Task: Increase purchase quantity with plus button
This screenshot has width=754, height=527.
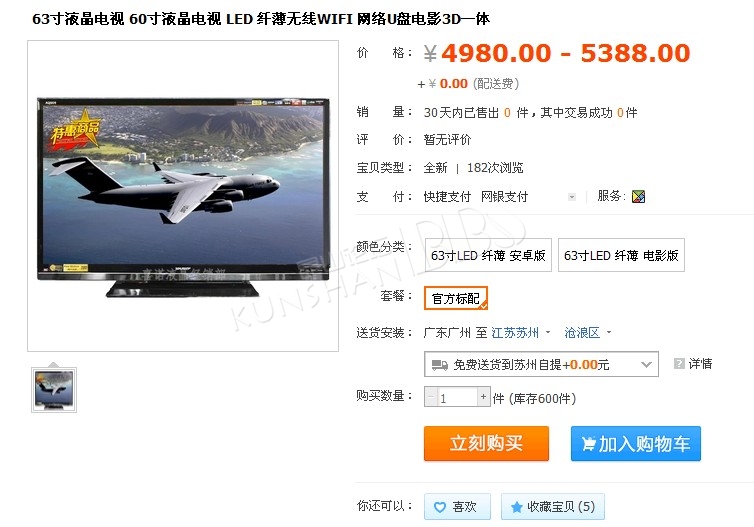Action: tap(484, 397)
